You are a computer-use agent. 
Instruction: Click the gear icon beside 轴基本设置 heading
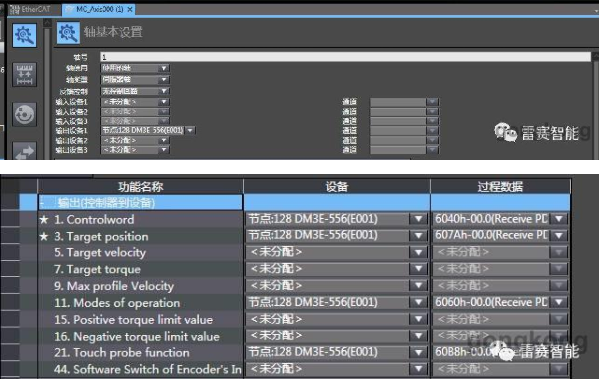click(x=68, y=33)
